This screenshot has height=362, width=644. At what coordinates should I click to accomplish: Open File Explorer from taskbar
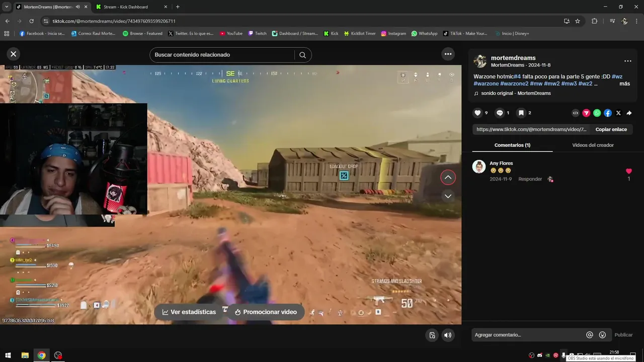pyautogui.click(x=25, y=355)
